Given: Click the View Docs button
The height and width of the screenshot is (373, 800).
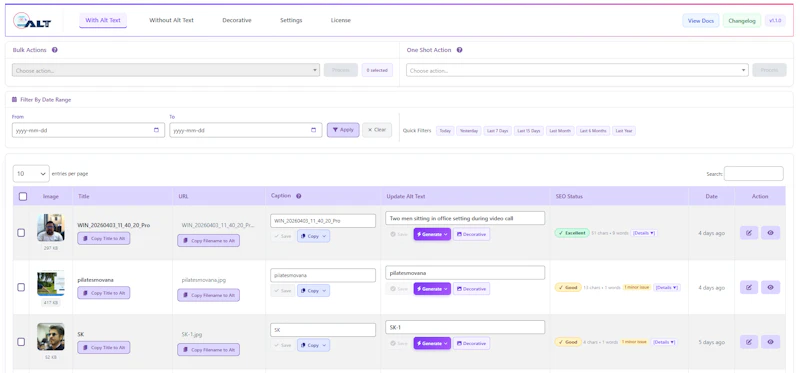Looking at the screenshot, I should [x=701, y=21].
